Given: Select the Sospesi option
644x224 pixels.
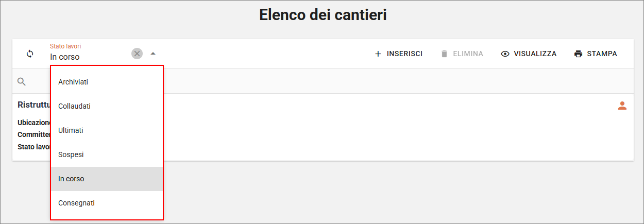Looking at the screenshot, I should pyautogui.click(x=71, y=154).
